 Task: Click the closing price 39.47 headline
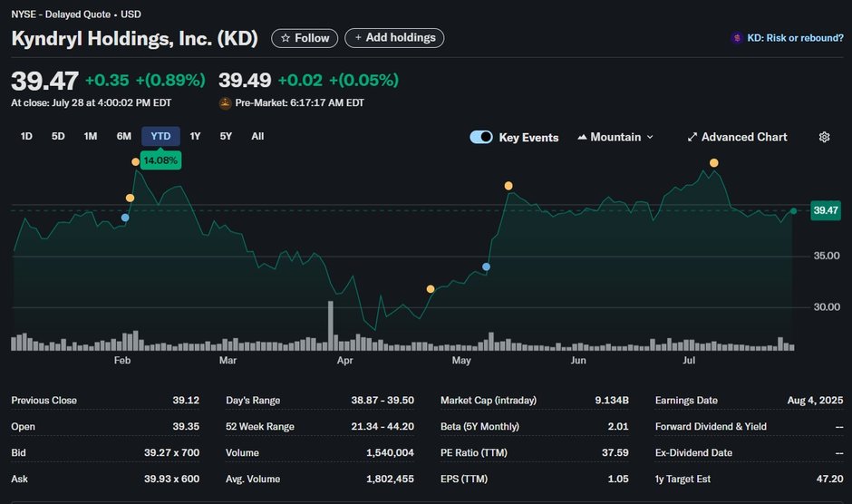pyautogui.click(x=45, y=81)
